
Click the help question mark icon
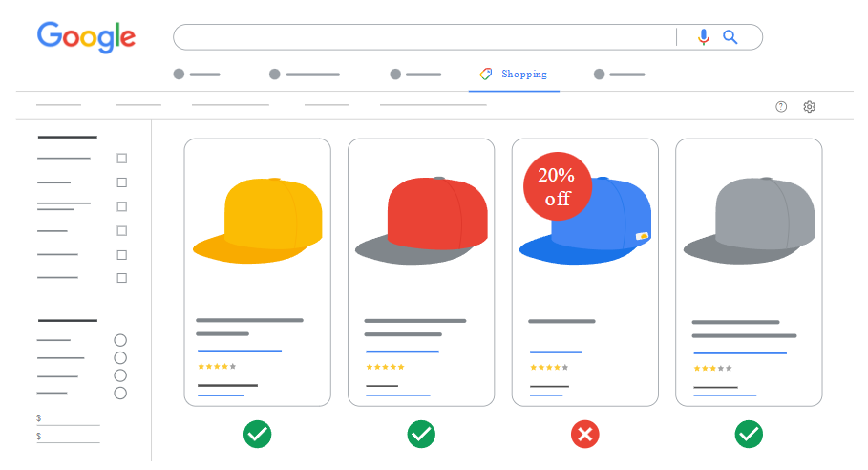(x=781, y=107)
